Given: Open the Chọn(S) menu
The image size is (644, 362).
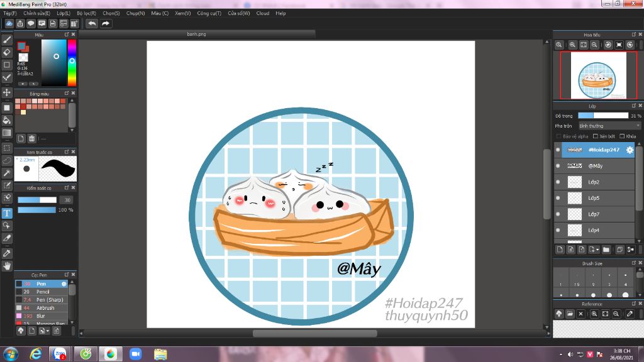Looking at the screenshot, I should point(111,13).
